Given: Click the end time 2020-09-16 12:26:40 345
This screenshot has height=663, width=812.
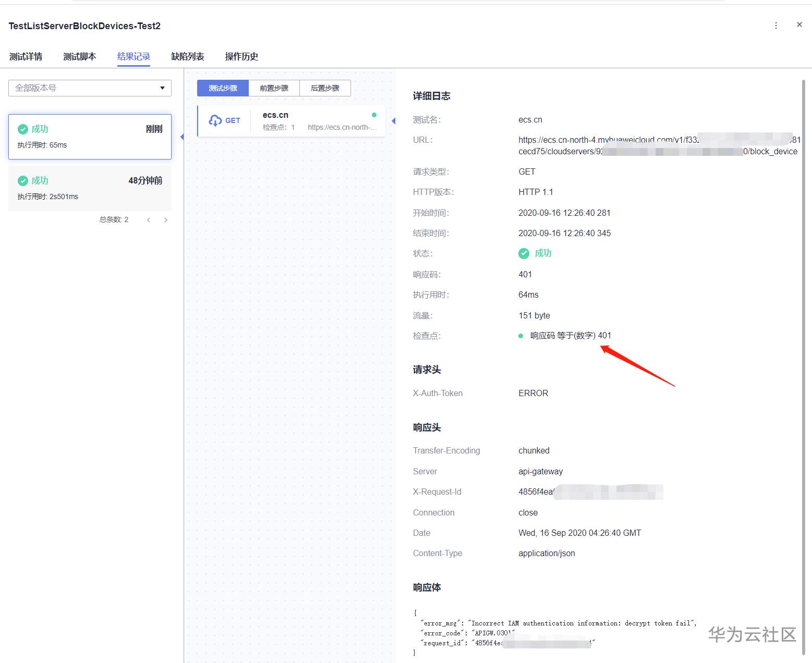Looking at the screenshot, I should coord(564,233).
